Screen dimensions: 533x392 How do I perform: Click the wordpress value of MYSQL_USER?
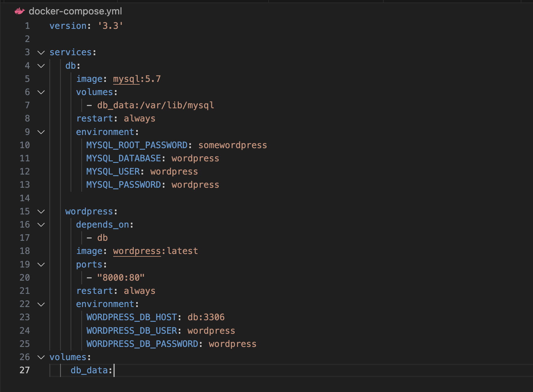coord(174,171)
